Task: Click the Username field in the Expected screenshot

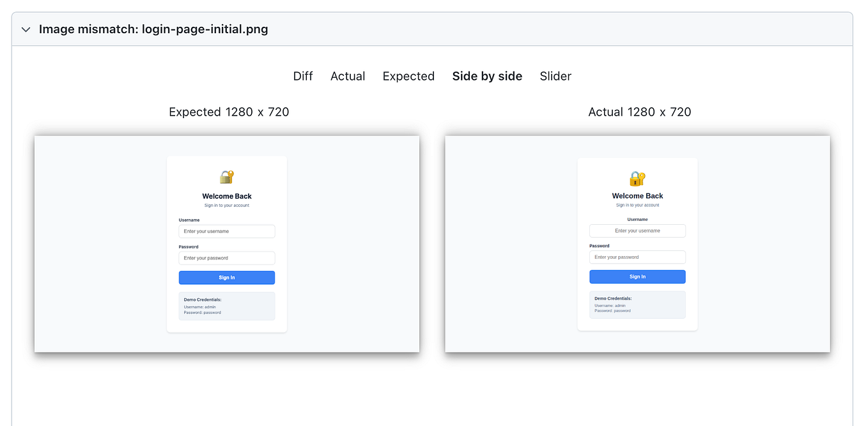Action: point(227,231)
